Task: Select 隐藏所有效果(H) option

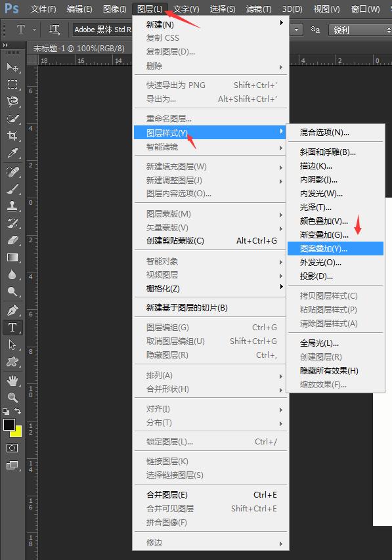Action: point(335,371)
